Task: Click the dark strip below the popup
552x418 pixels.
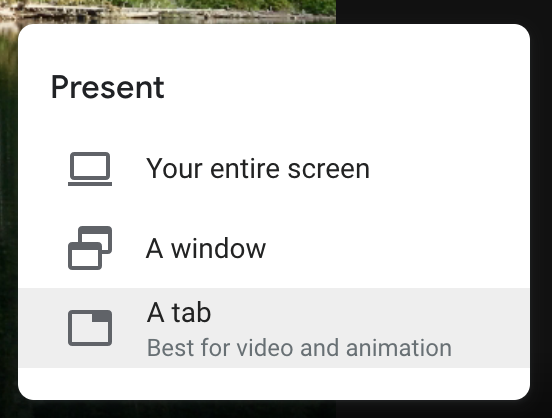Action: 275,410
